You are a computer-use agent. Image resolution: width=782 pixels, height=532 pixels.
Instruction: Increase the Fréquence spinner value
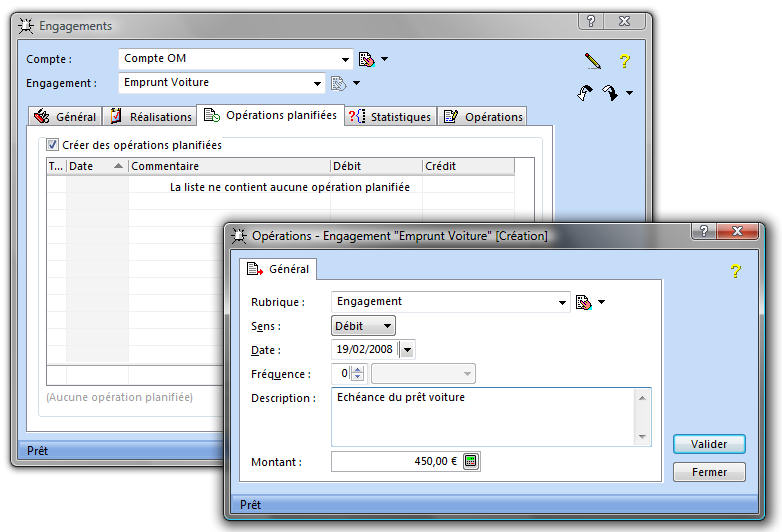pos(358,369)
